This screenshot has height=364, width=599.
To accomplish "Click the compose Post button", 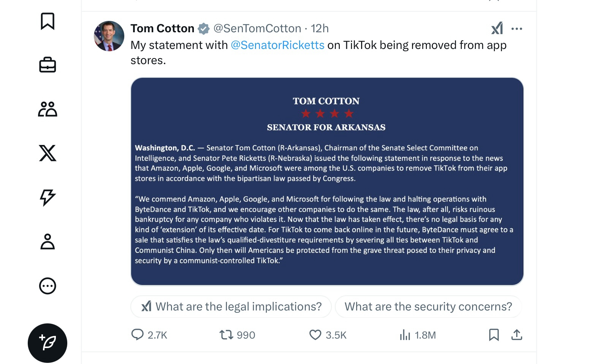I will (48, 343).
